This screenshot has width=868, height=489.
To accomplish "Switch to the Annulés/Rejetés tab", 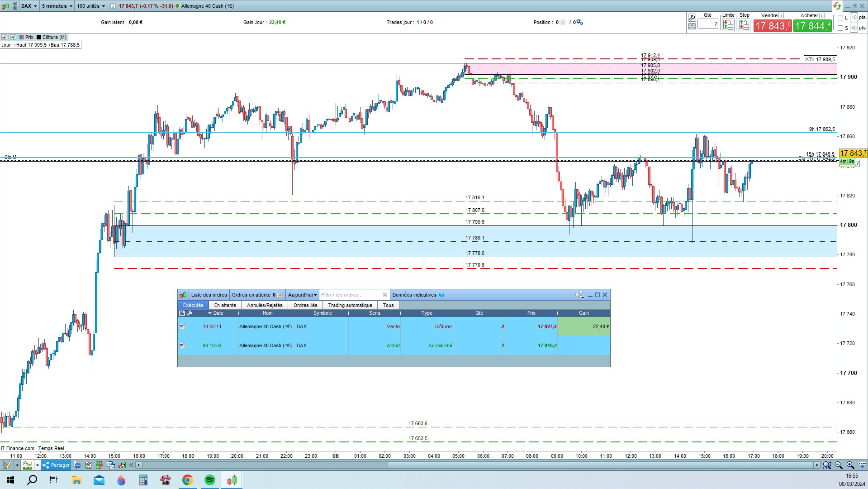I will 265,305.
